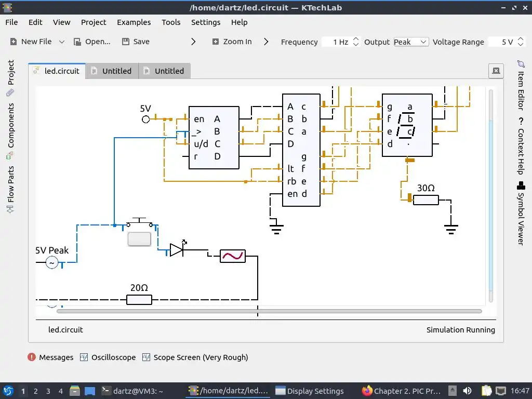Viewport: 532px width, 399px height.
Task: Select the counter component with en input
Action: (x=214, y=137)
